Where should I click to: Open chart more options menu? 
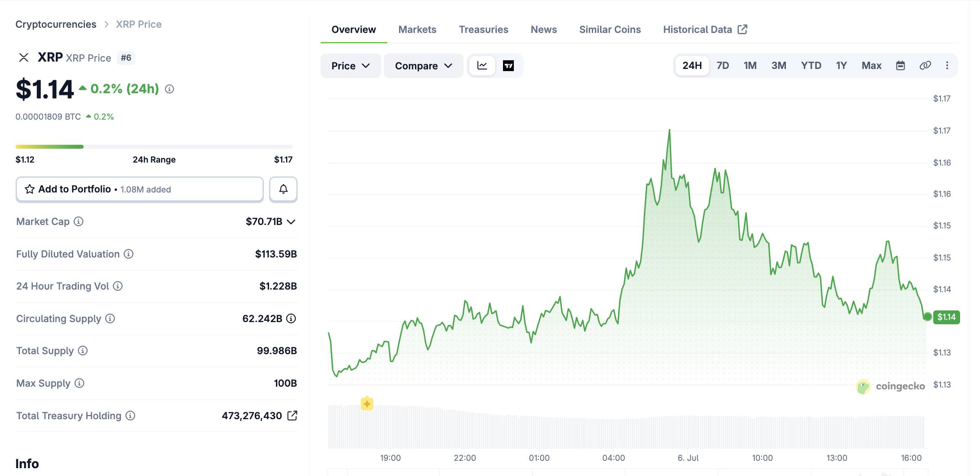947,65
